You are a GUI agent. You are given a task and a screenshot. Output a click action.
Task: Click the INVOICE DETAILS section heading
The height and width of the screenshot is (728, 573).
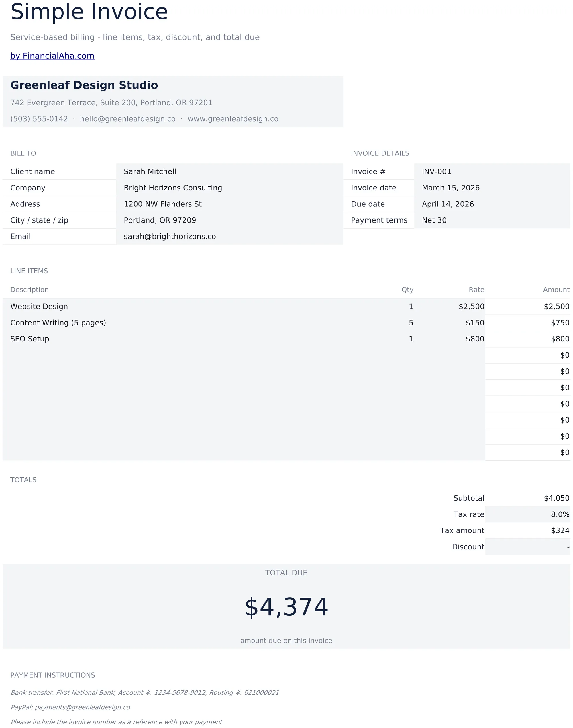click(380, 153)
